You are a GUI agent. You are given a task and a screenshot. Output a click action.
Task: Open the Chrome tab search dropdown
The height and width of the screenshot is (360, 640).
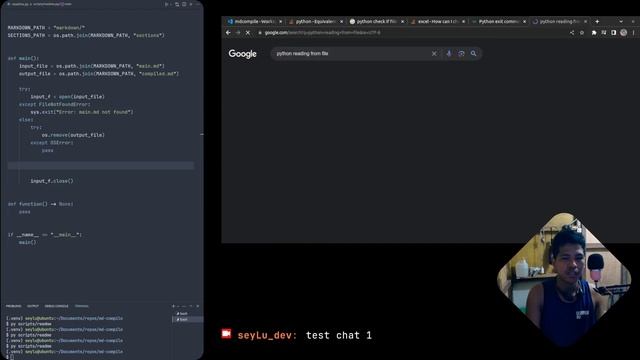coord(621,22)
